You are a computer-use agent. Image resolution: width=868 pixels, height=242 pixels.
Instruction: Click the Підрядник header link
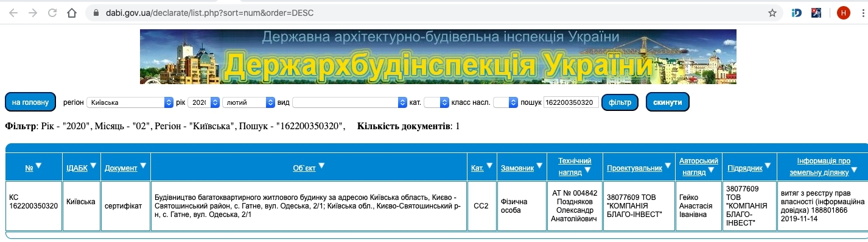tap(745, 168)
